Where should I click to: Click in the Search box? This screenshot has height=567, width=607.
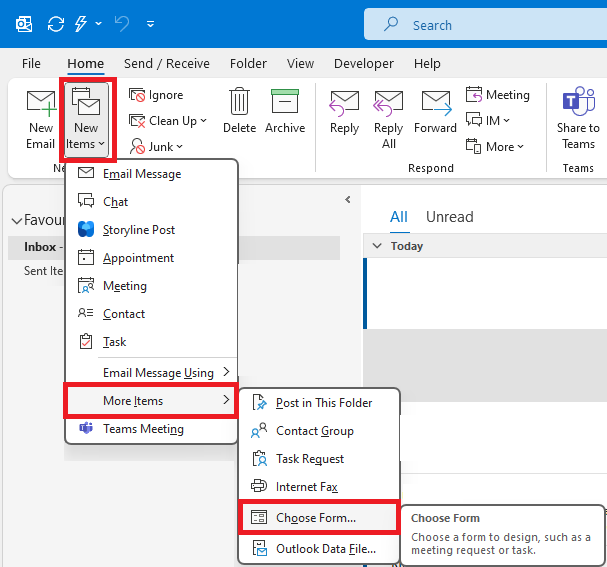click(485, 25)
